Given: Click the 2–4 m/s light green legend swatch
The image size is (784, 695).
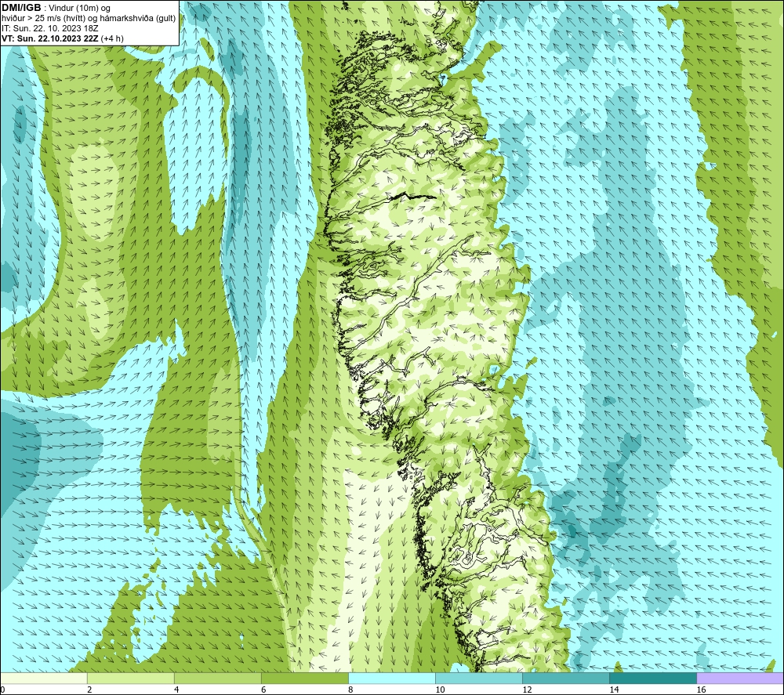Looking at the screenshot, I should click(x=131, y=678).
